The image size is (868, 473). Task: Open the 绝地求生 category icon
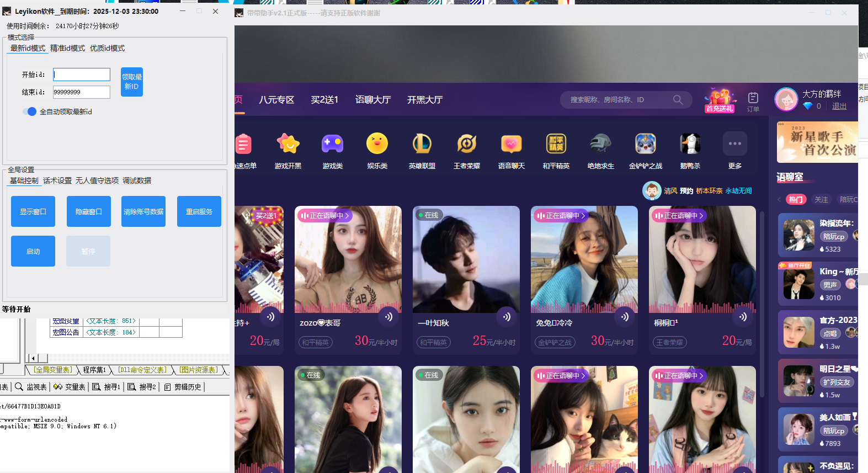click(x=600, y=145)
